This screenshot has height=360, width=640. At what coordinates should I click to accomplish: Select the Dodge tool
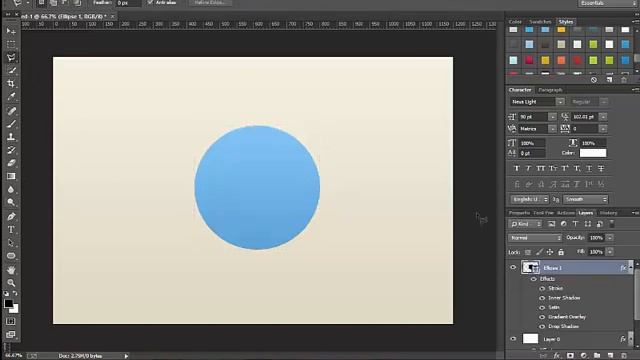[11, 202]
